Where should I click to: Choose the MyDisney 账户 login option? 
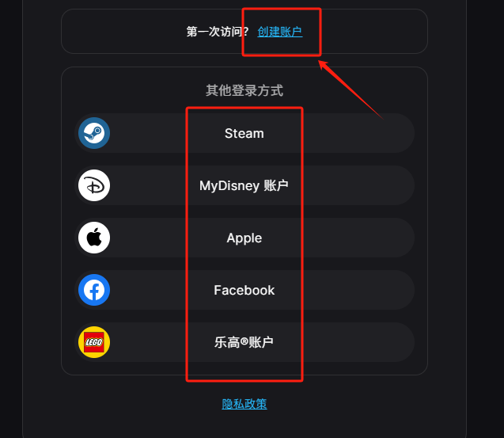(244, 185)
